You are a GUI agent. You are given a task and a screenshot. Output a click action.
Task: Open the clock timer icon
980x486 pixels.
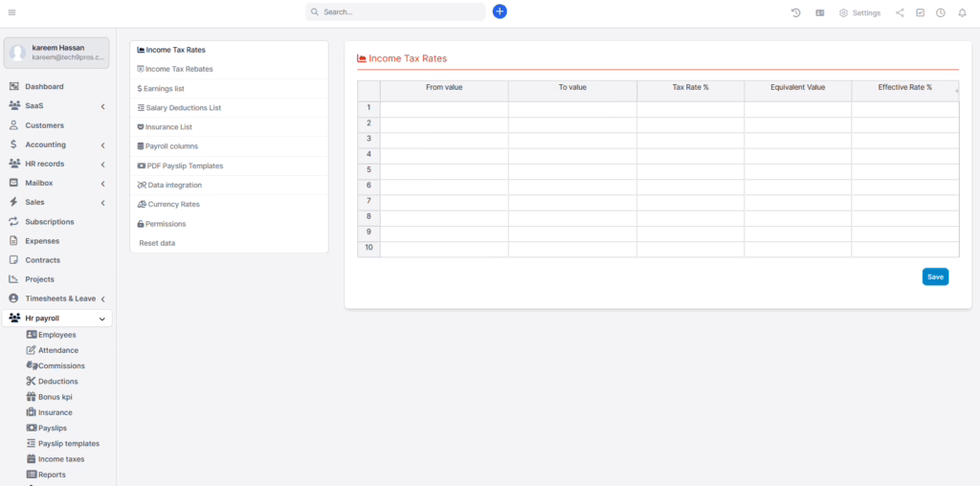(x=941, y=12)
